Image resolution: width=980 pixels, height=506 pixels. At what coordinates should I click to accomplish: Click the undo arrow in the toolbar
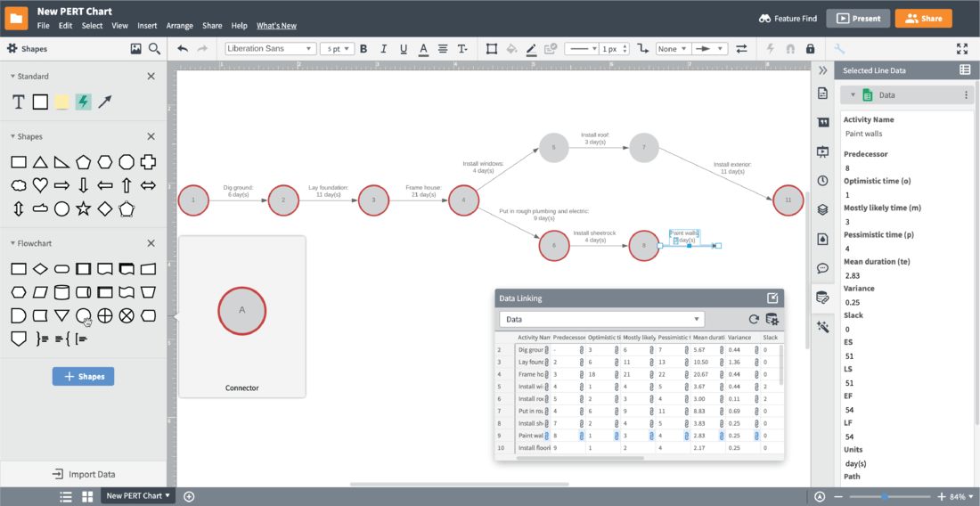pos(183,49)
